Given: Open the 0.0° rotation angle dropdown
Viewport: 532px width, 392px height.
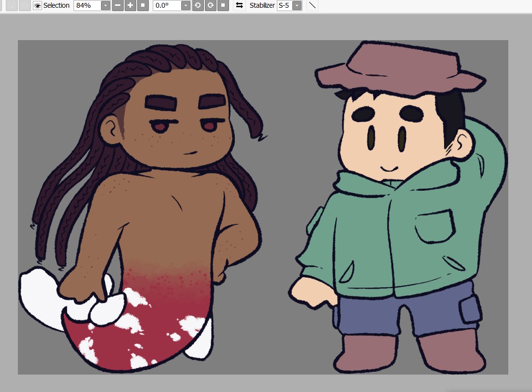Looking at the screenshot, I should tap(186, 6).
